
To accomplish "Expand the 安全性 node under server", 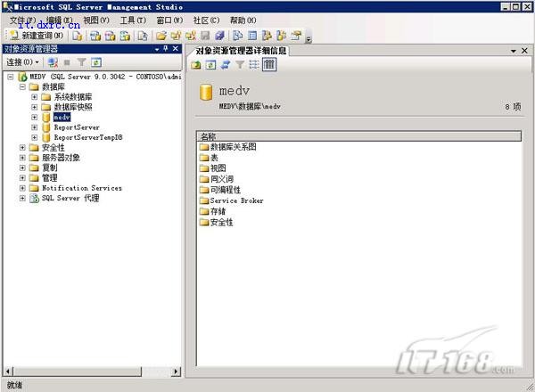I will (23, 148).
